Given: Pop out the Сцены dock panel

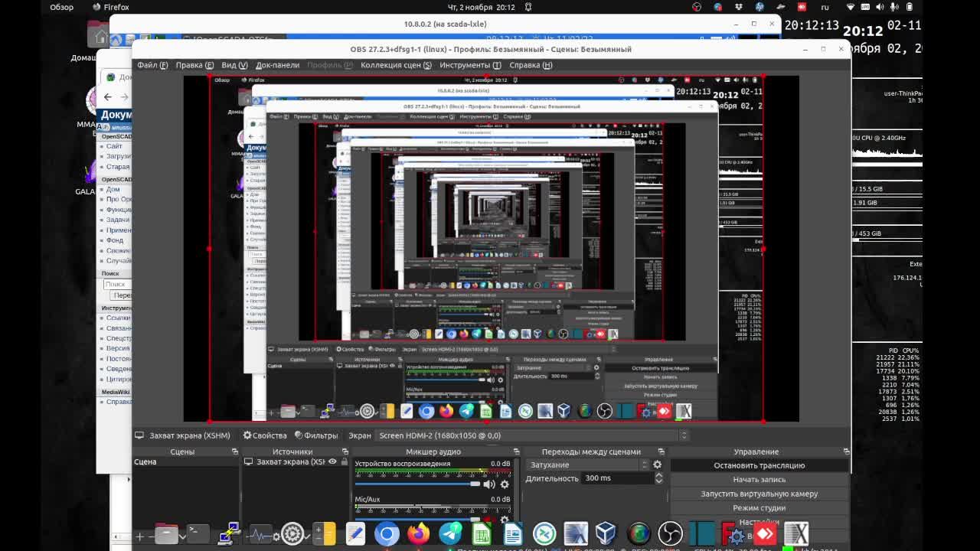Looking at the screenshot, I should tap(234, 452).
